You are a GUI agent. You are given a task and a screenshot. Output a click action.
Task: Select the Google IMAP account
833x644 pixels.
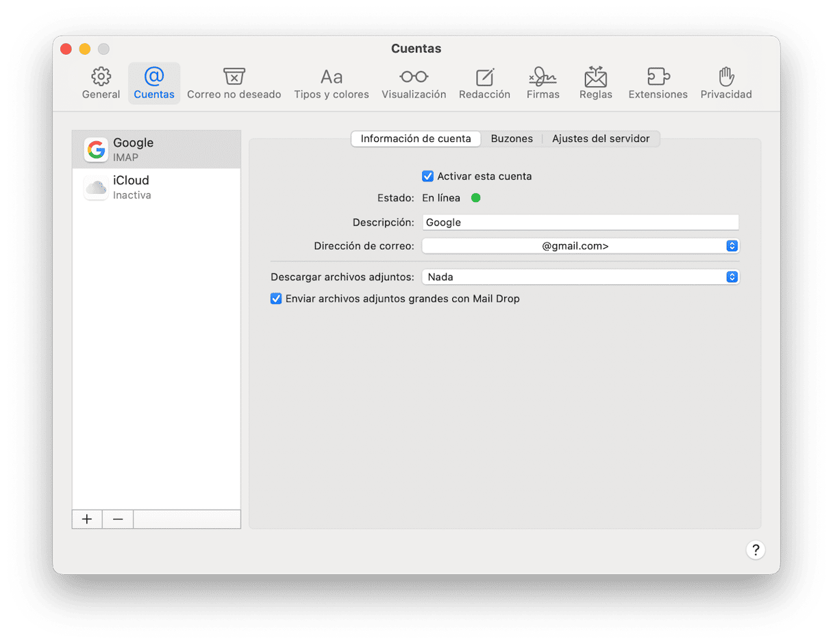[x=156, y=149]
